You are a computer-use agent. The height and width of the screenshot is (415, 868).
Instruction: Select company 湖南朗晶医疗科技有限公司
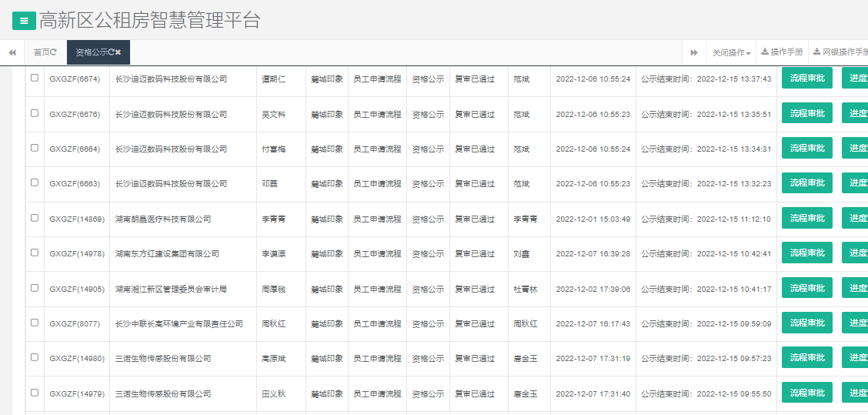coord(163,219)
